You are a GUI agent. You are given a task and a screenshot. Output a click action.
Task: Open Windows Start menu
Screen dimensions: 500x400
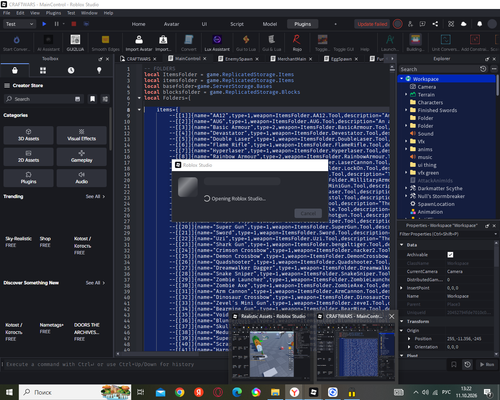(x=9, y=392)
